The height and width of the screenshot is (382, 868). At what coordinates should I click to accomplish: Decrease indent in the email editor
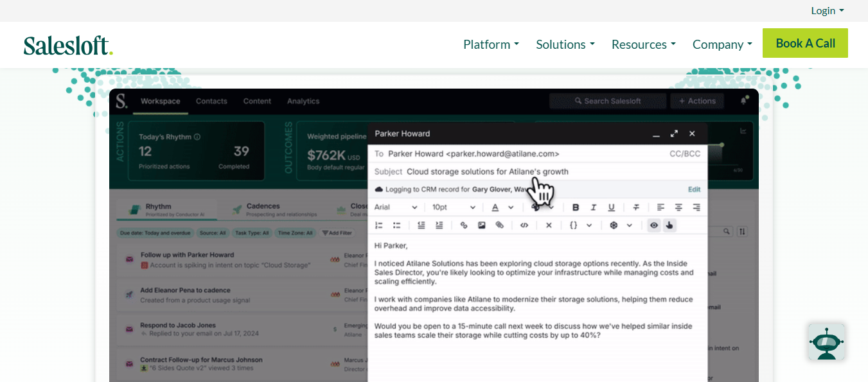point(421,225)
